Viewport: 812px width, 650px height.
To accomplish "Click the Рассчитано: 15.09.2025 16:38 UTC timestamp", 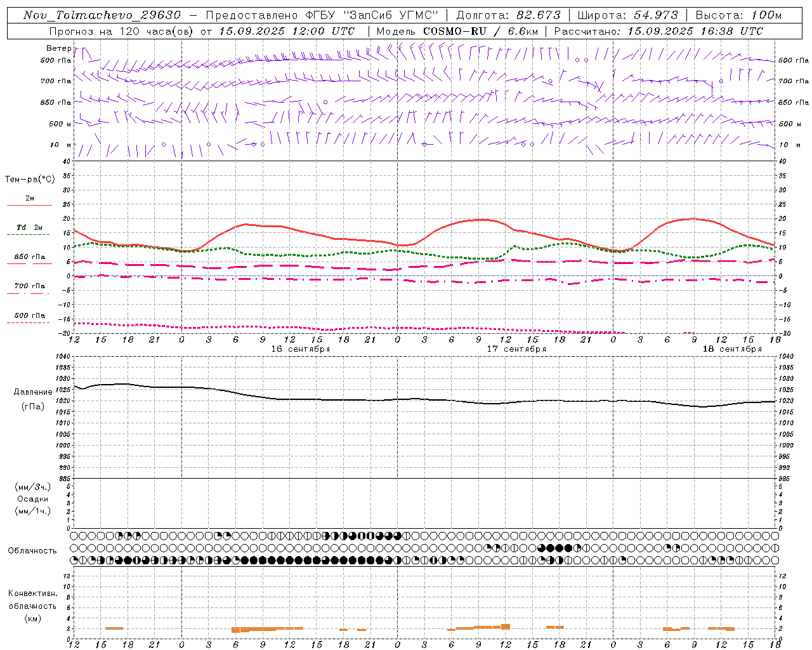I will pyautogui.click(x=658, y=31).
